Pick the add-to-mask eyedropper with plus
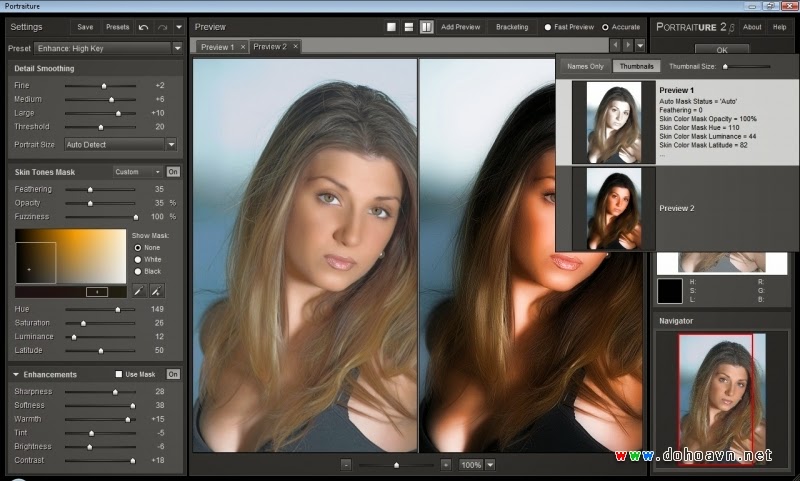This screenshot has width=800, height=481. click(156, 291)
